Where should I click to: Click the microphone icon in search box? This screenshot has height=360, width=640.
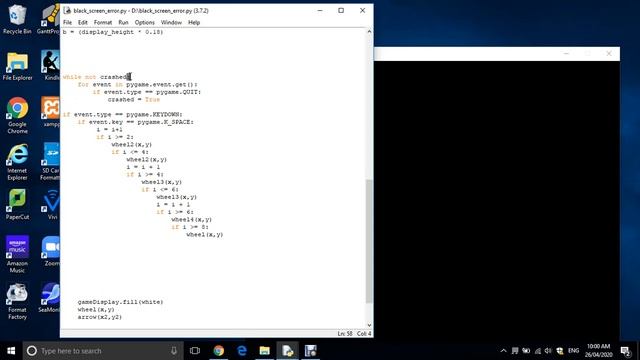[x=174, y=351]
